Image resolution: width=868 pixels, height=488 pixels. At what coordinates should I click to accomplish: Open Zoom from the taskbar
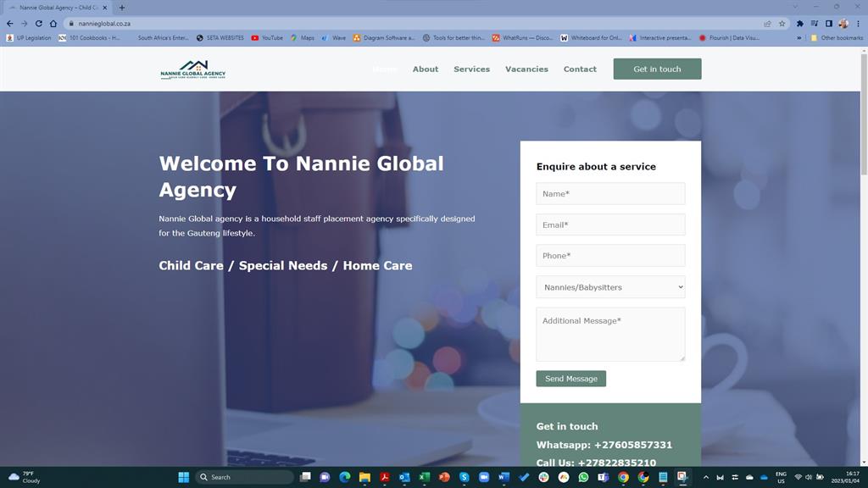coord(484,477)
